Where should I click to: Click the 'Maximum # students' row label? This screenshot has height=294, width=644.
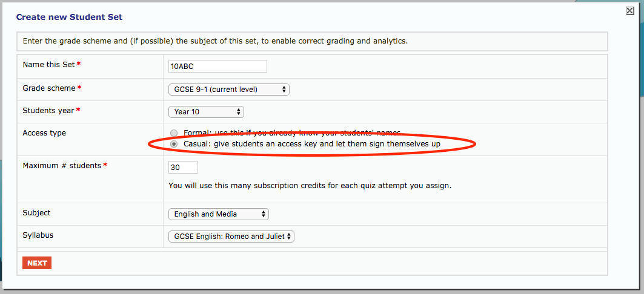[61, 166]
